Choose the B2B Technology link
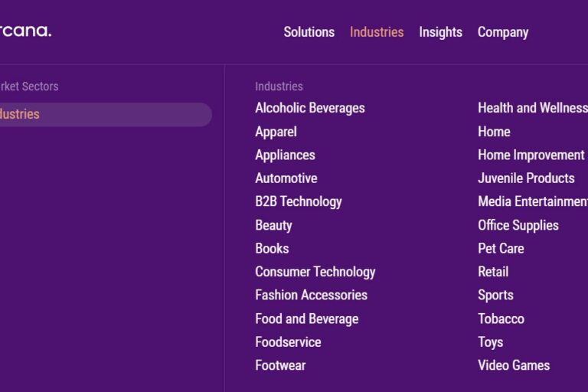The height and width of the screenshot is (392, 588). [x=299, y=201]
